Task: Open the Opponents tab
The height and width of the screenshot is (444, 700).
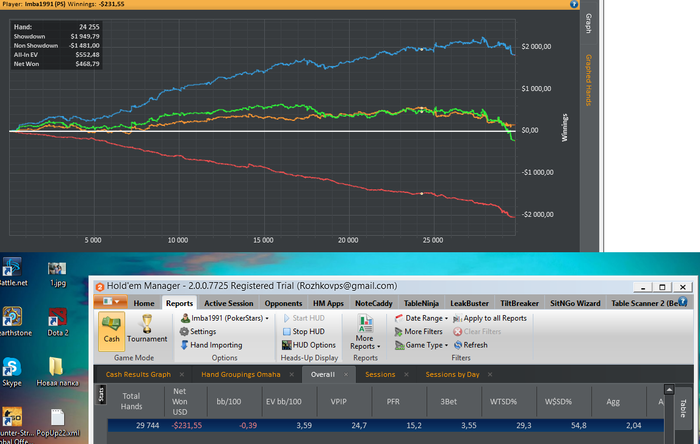Action: click(x=283, y=303)
